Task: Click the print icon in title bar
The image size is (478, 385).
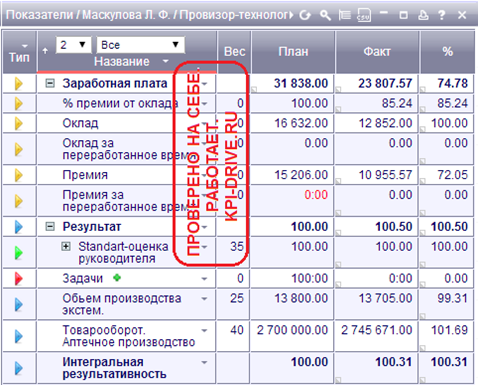Action: coord(423,15)
